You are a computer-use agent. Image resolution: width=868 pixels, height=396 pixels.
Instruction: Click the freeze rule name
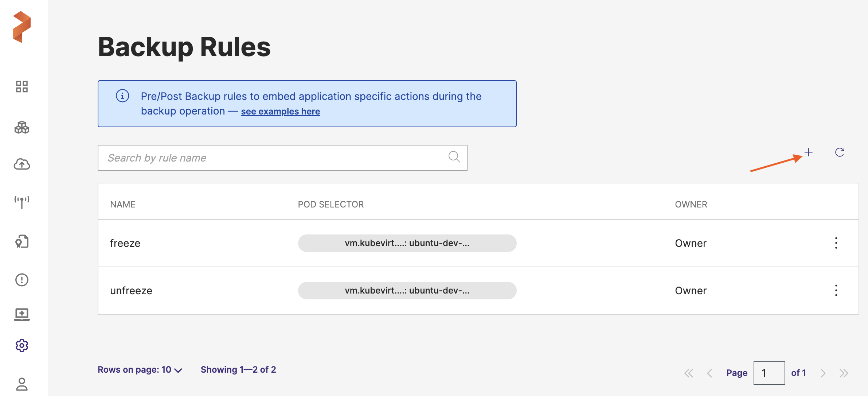pos(125,243)
